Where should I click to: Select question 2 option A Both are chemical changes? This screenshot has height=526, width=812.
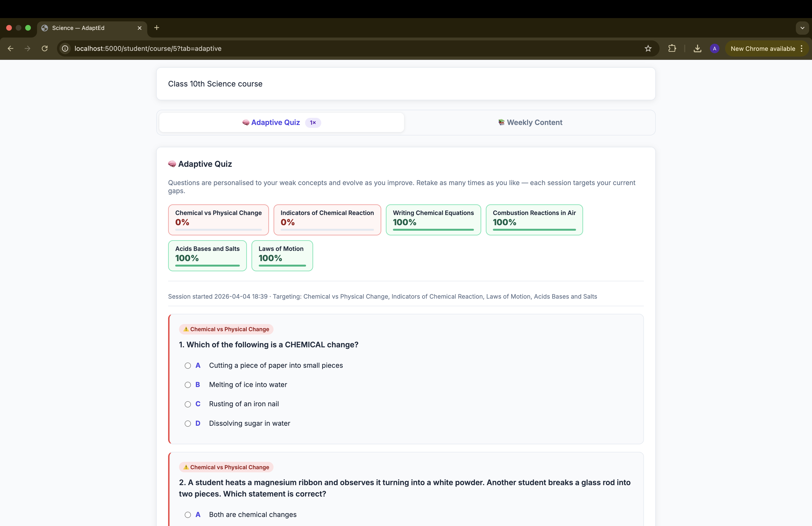tap(188, 515)
